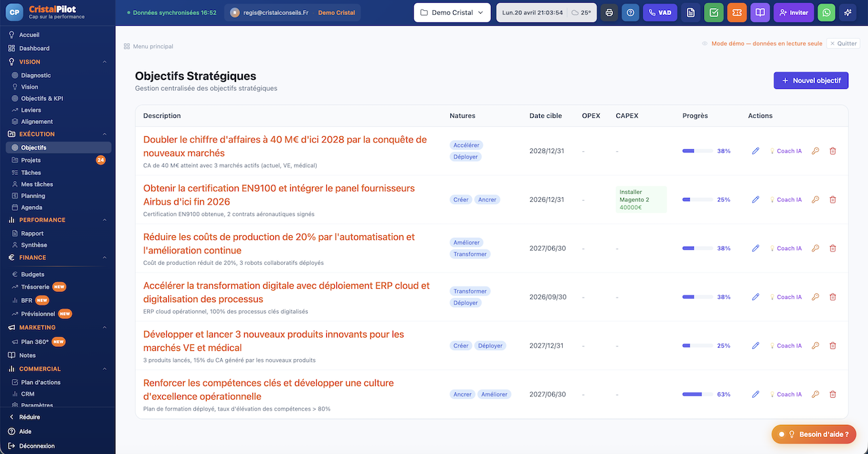The width and height of the screenshot is (868, 454).
Task: Click the sparkle AI icon in top bar
Action: (848, 13)
